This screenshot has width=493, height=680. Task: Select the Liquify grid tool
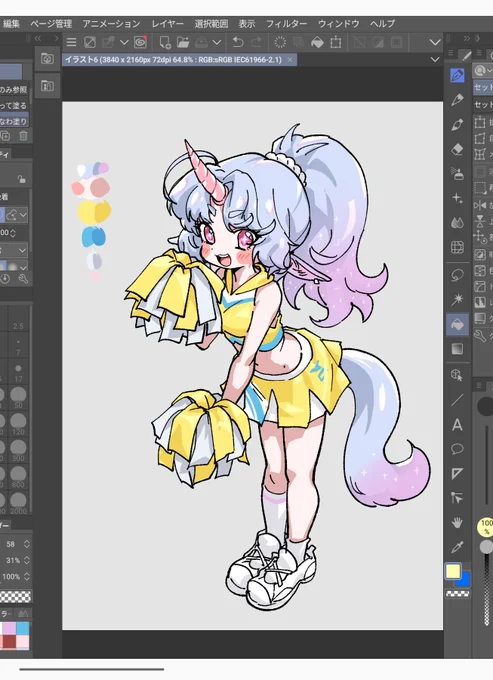tap(457, 247)
